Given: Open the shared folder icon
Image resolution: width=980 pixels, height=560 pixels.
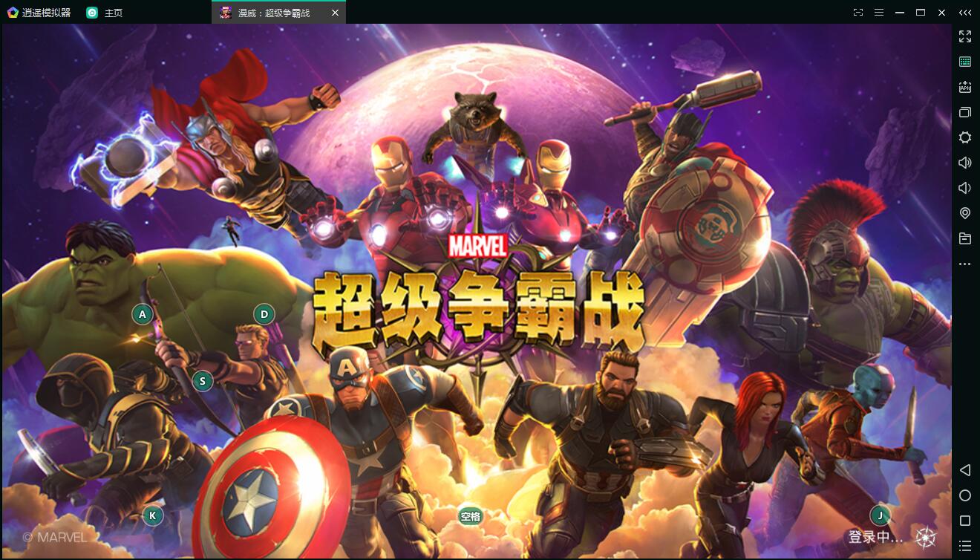Looking at the screenshot, I should pos(965,238).
